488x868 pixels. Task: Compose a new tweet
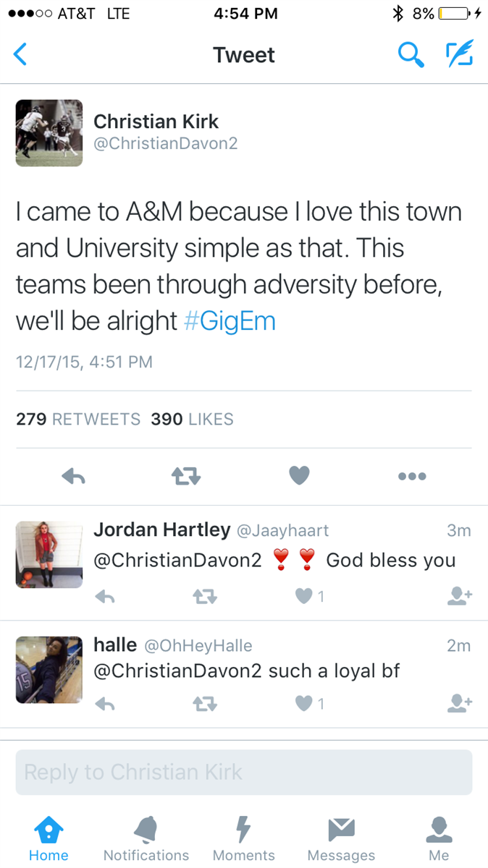[x=459, y=55]
